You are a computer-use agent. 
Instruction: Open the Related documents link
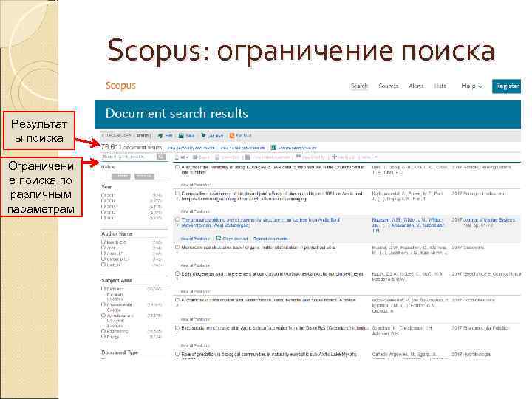270,239
